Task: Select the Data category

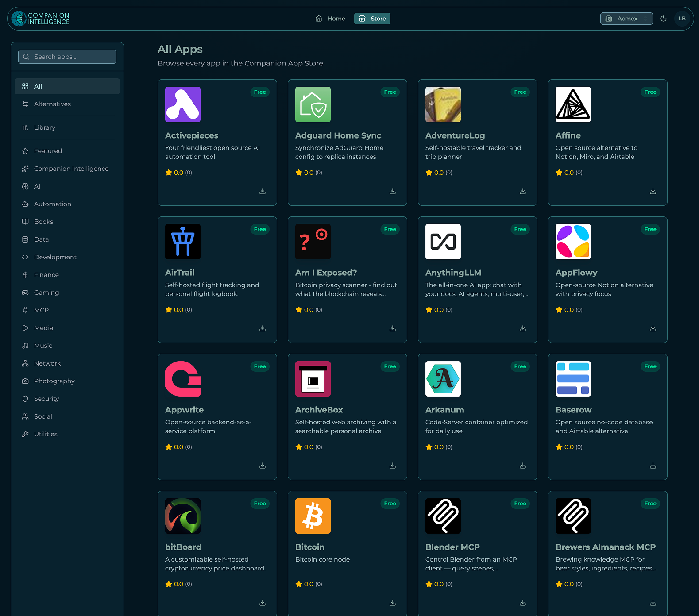Action: (67, 239)
